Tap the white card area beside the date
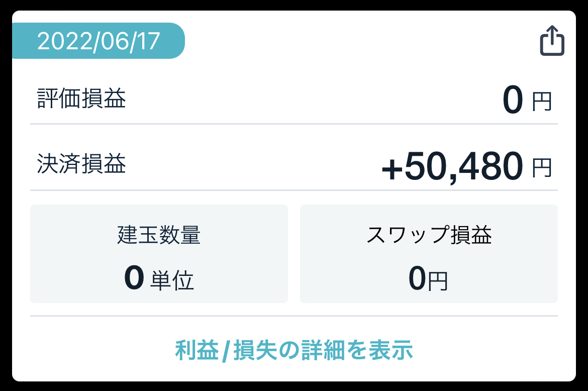This screenshot has height=391, width=588. coord(360,41)
